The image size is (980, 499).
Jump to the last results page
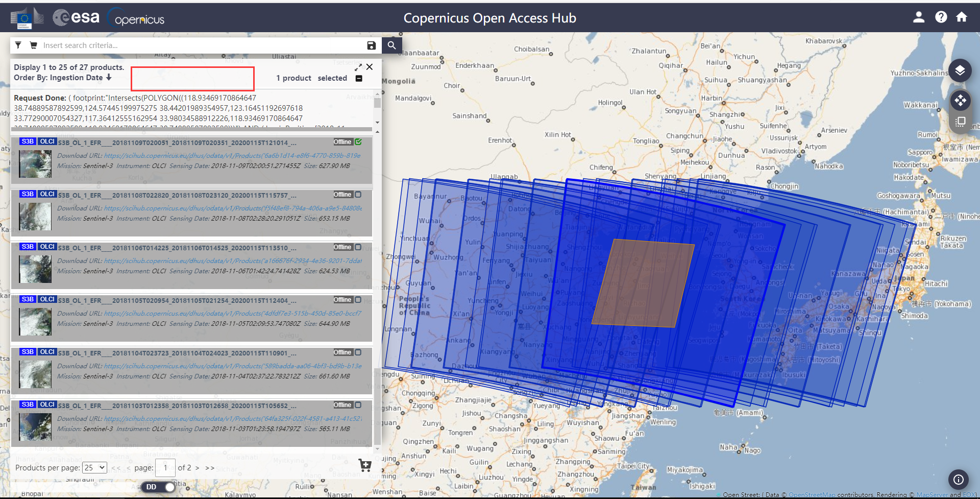[210, 468]
